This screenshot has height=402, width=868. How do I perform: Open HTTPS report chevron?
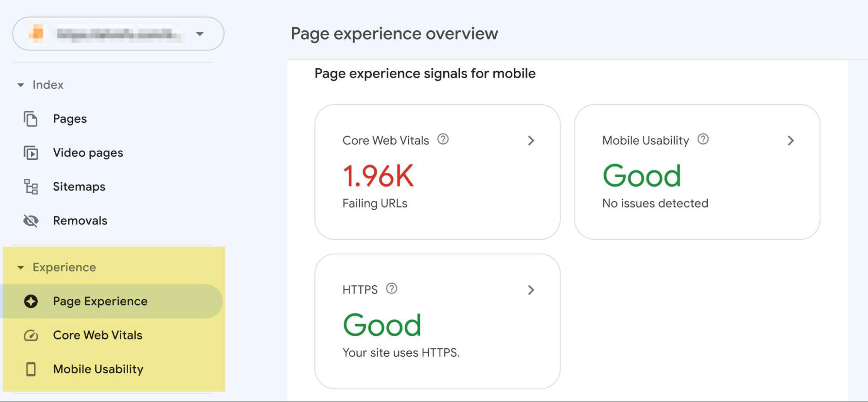click(x=531, y=290)
